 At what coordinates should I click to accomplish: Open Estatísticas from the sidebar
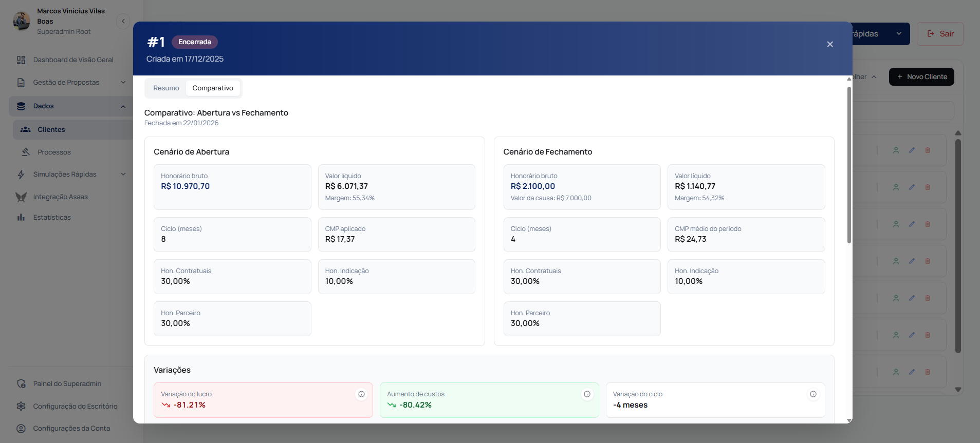click(52, 217)
